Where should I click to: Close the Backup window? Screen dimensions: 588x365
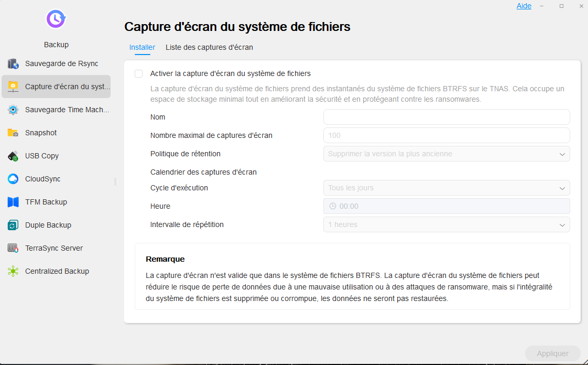point(581,6)
